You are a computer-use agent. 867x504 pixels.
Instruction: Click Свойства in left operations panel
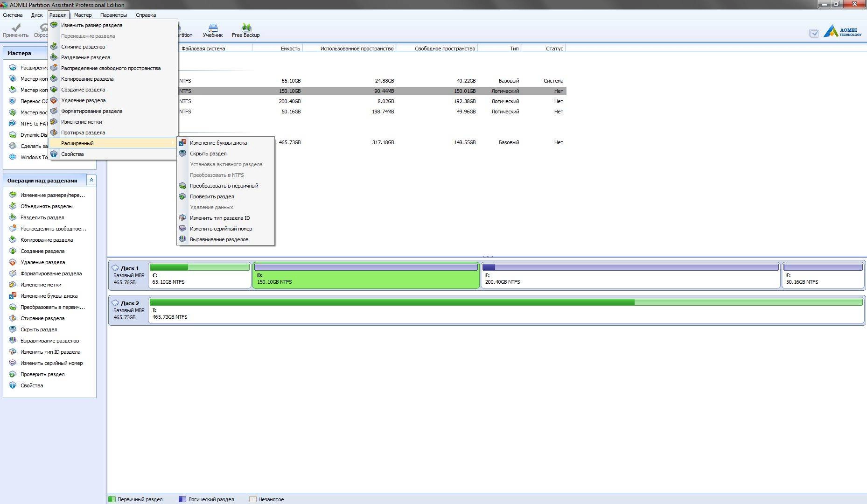[32, 385]
